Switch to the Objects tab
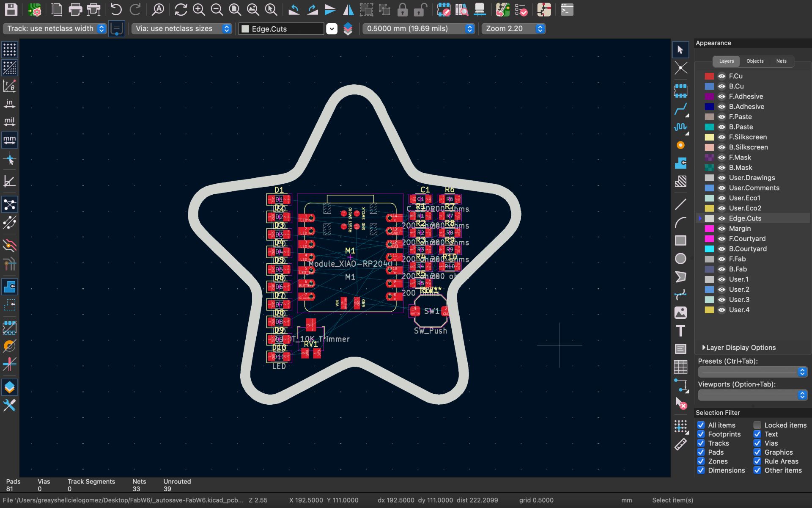The width and height of the screenshot is (812, 508). click(755, 61)
